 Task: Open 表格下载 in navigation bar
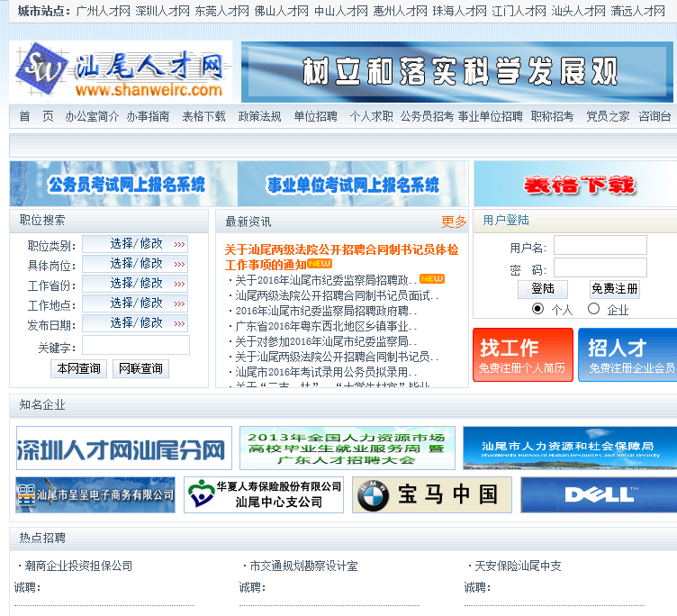(x=203, y=117)
